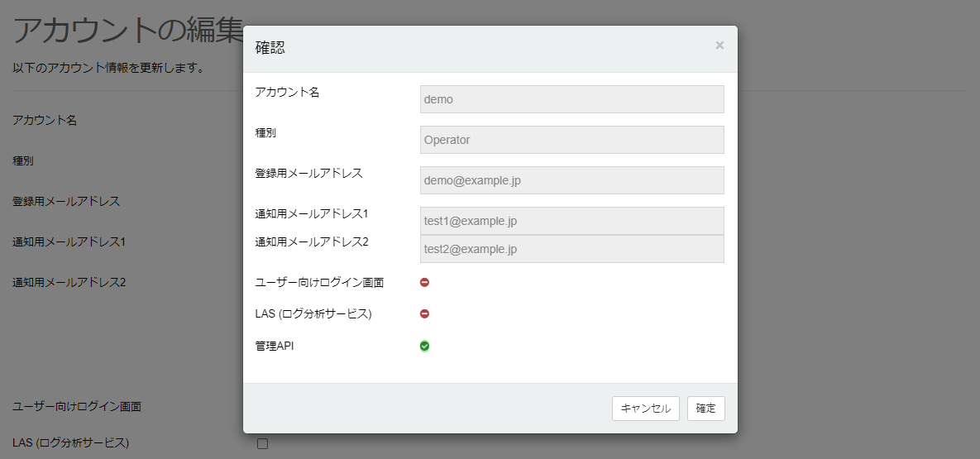
Task: Click the green checkmark icon for 管理API
Action: click(424, 346)
